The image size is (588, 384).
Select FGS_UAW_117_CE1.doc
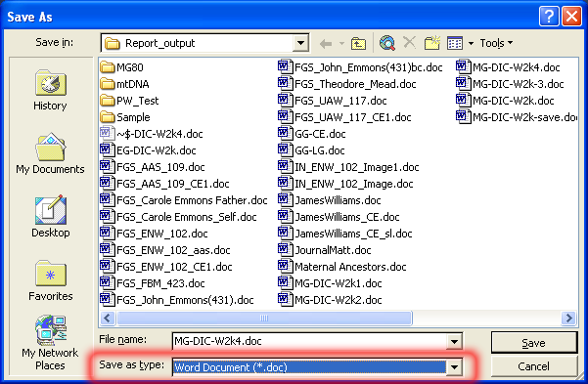coord(344,117)
